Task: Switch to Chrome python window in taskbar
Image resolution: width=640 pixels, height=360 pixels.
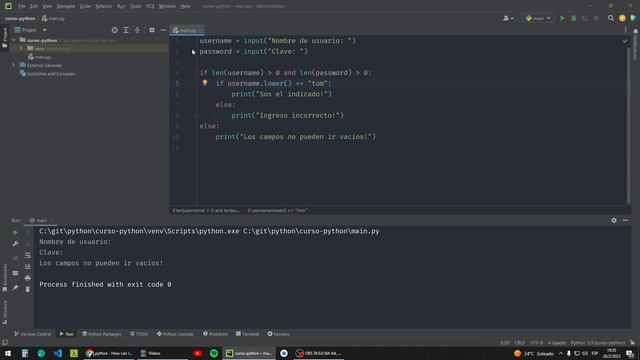Action: point(109,353)
